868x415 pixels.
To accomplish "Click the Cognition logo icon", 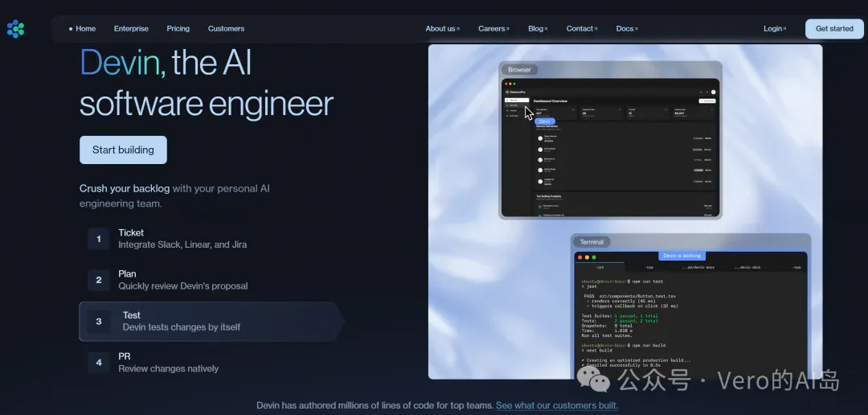I will [x=15, y=29].
